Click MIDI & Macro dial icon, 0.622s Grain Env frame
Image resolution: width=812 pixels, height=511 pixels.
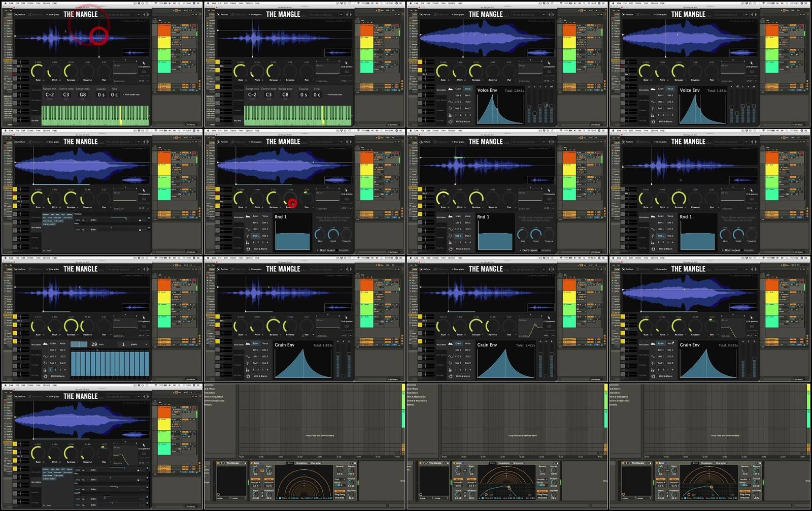[x=654, y=376]
